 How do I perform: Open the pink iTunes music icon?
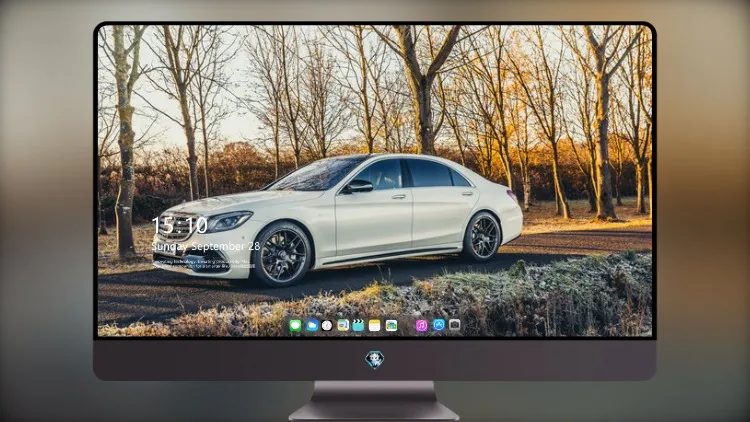coord(421,325)
